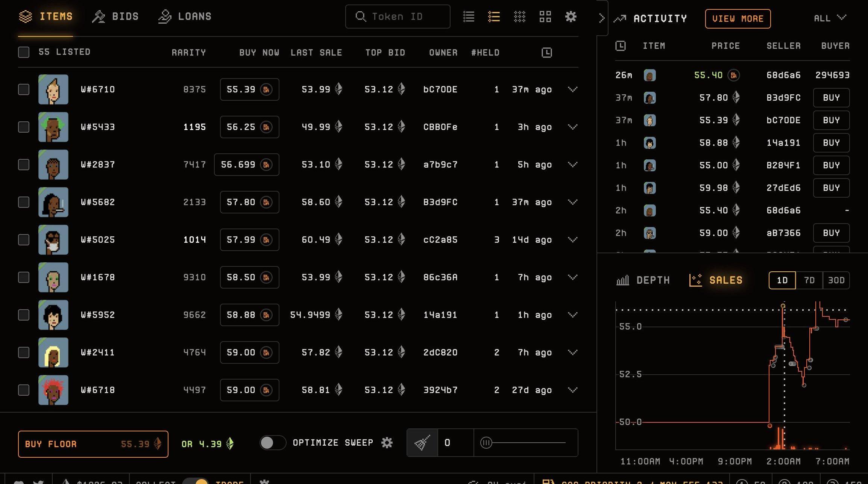Click the View More button
Screen dimensions: 868x484
click(x=737, y=19)
